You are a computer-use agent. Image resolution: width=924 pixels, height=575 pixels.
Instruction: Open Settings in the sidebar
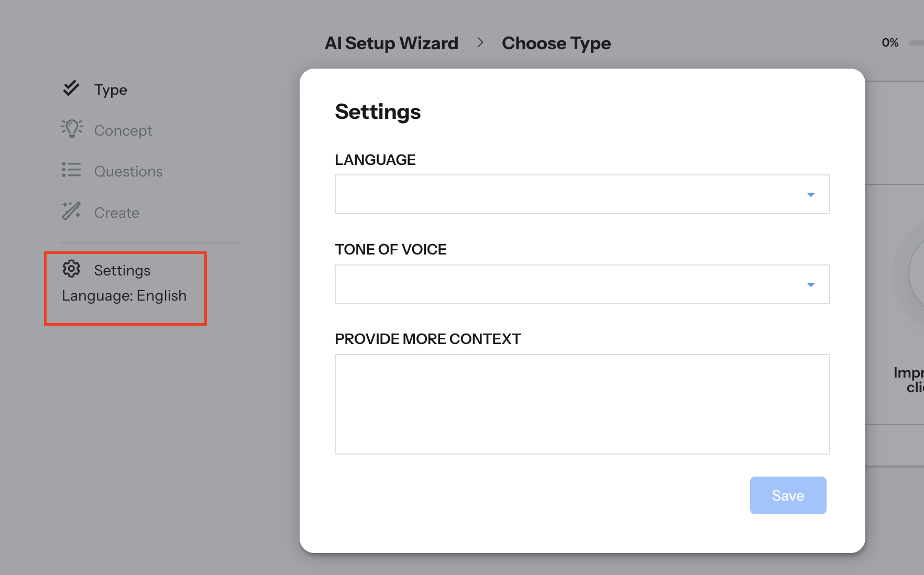[122, 270]
